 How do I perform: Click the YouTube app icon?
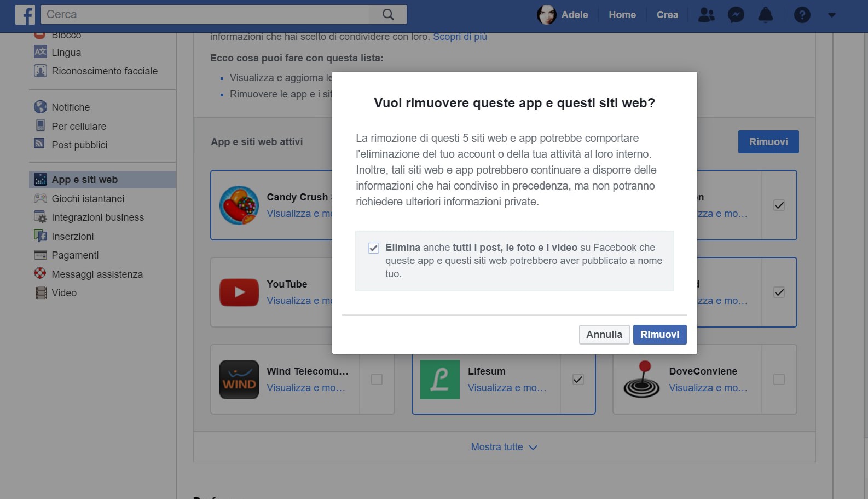click(x=239, y=292)
